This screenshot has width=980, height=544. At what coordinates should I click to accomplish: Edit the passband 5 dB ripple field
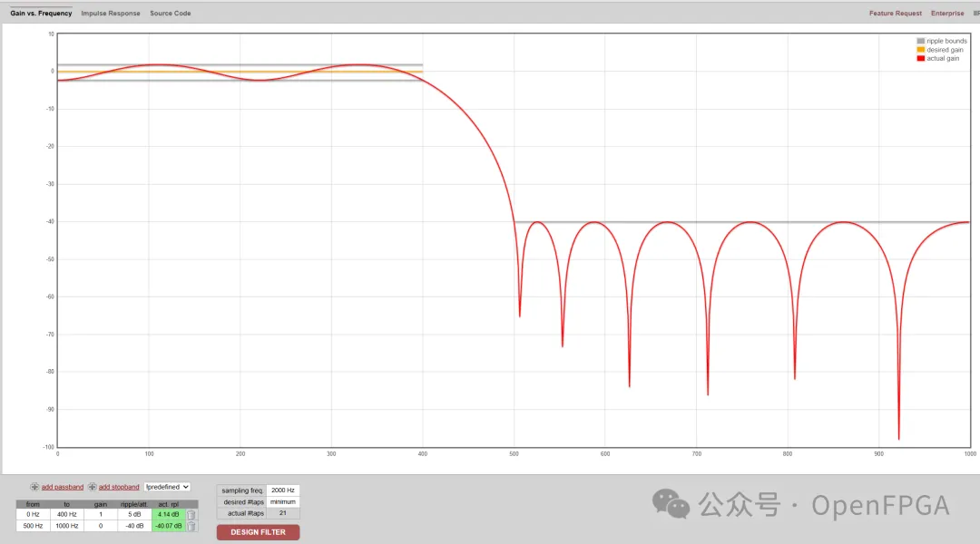pos(134,515)
